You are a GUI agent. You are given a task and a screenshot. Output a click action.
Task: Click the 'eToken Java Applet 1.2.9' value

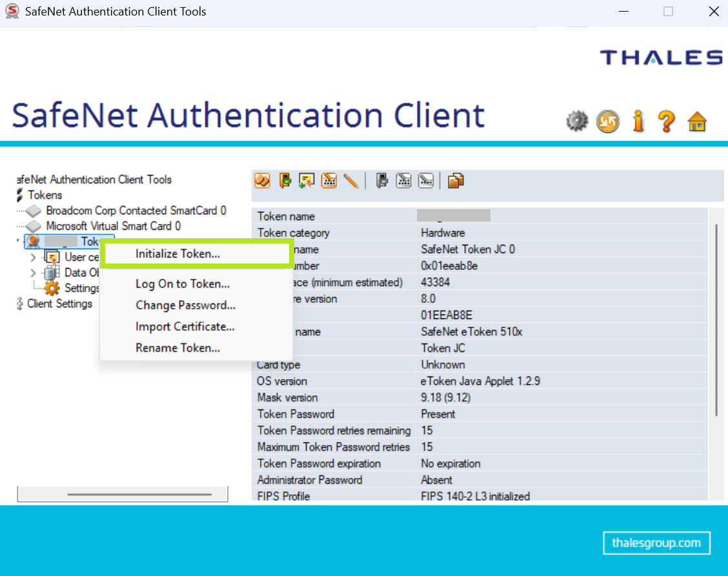(x=481, y=382)
